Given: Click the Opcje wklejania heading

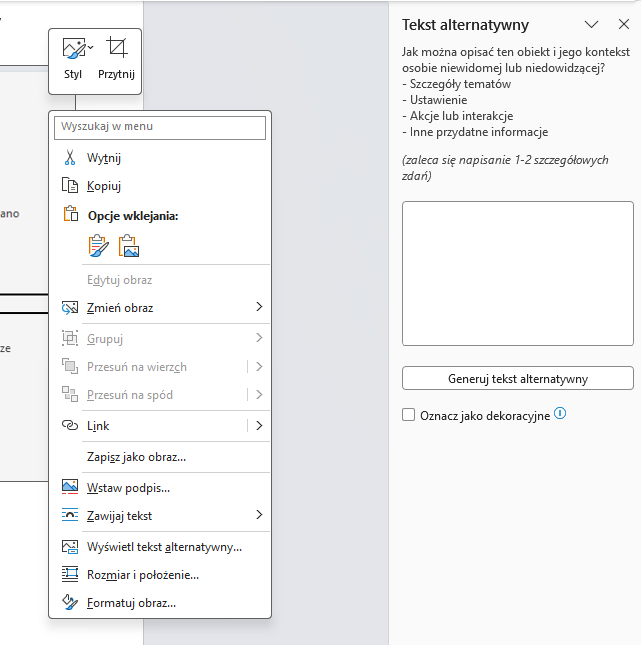Looking at the screenshot, I should click(133, 216).
